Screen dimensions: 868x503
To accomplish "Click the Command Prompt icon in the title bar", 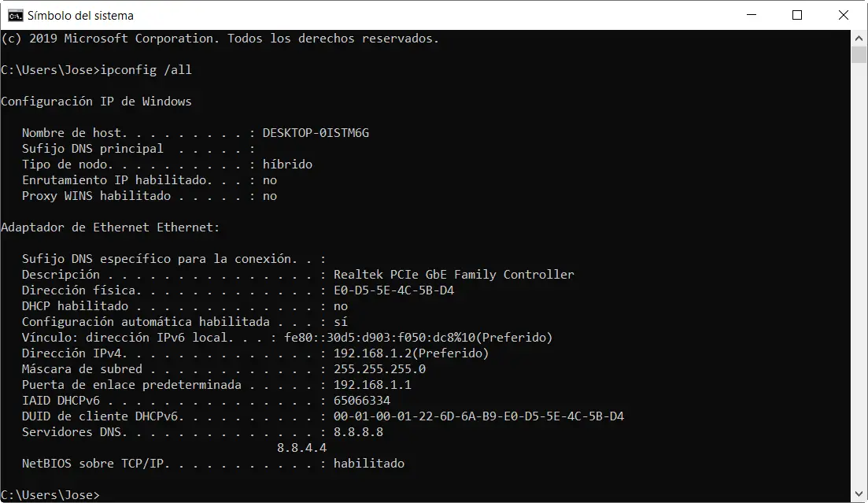I will [15, 15].
